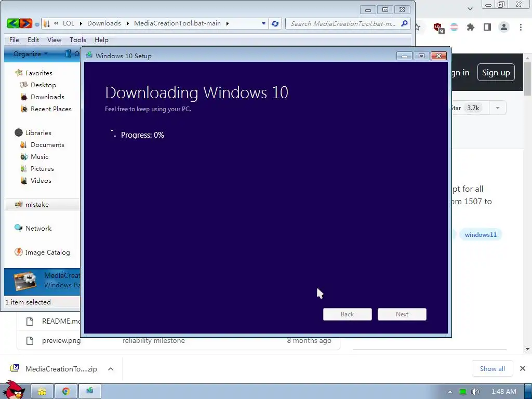Open the Tools menu in Explorer

pyautogui.click(x=78, y=39)
